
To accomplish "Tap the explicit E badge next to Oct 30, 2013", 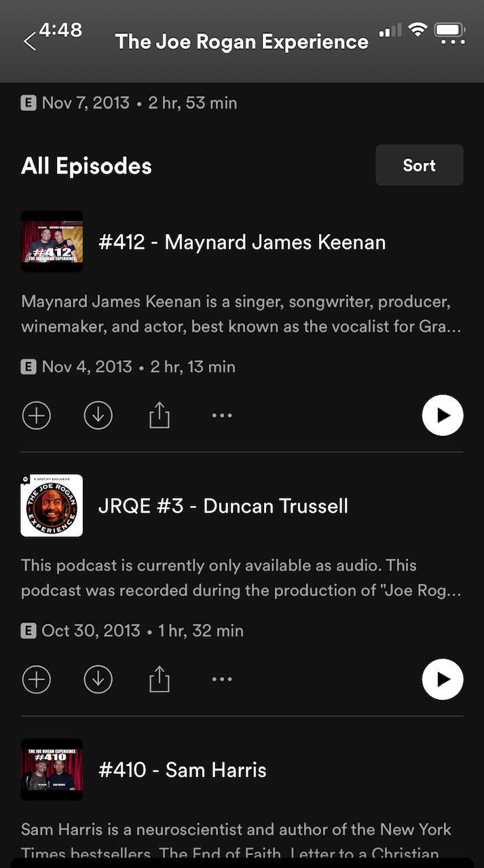I will 29,631.
